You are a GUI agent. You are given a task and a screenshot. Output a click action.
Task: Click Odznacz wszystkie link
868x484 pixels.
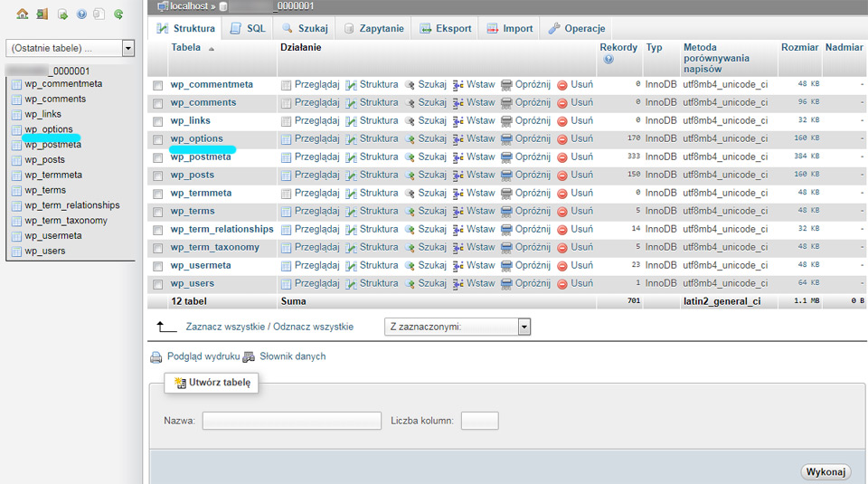(x=314, y=327)
